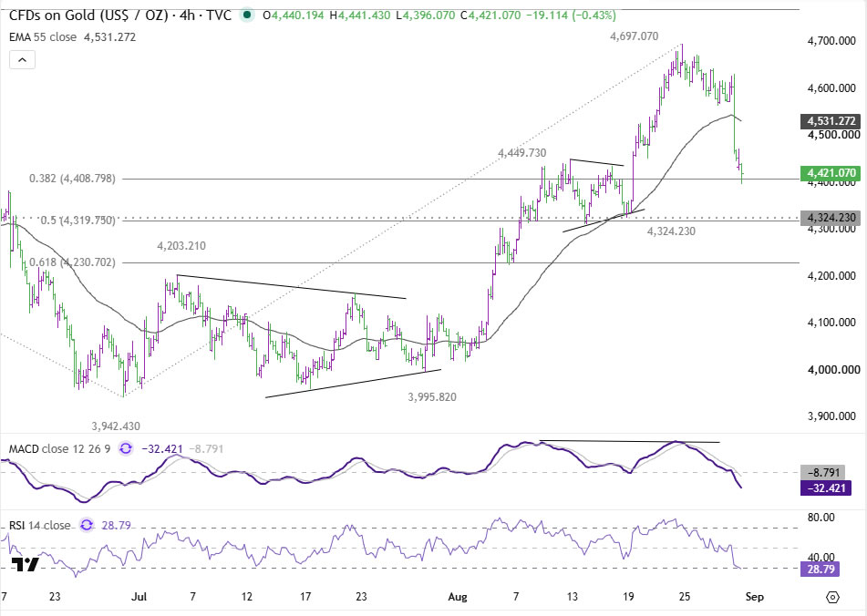Click the 4,449.730 price annotation
The width and height of the screenshot is (867, 616).
tap(522, 152)
